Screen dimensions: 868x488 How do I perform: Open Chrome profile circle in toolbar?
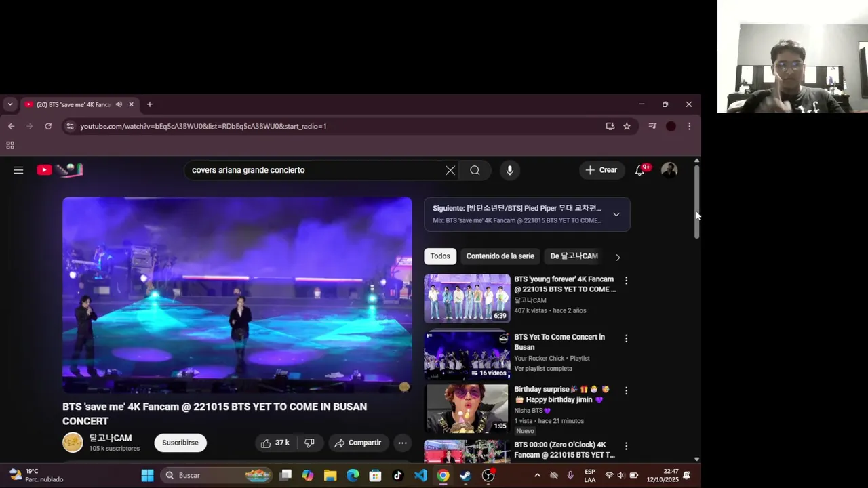671,126
